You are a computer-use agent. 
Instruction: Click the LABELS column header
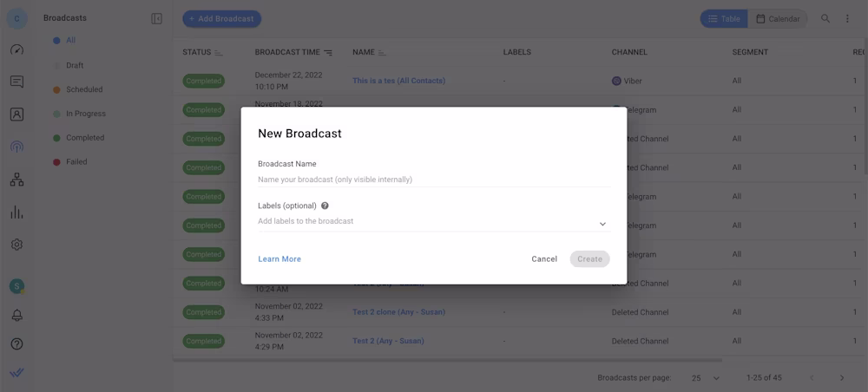coord(517,52)
